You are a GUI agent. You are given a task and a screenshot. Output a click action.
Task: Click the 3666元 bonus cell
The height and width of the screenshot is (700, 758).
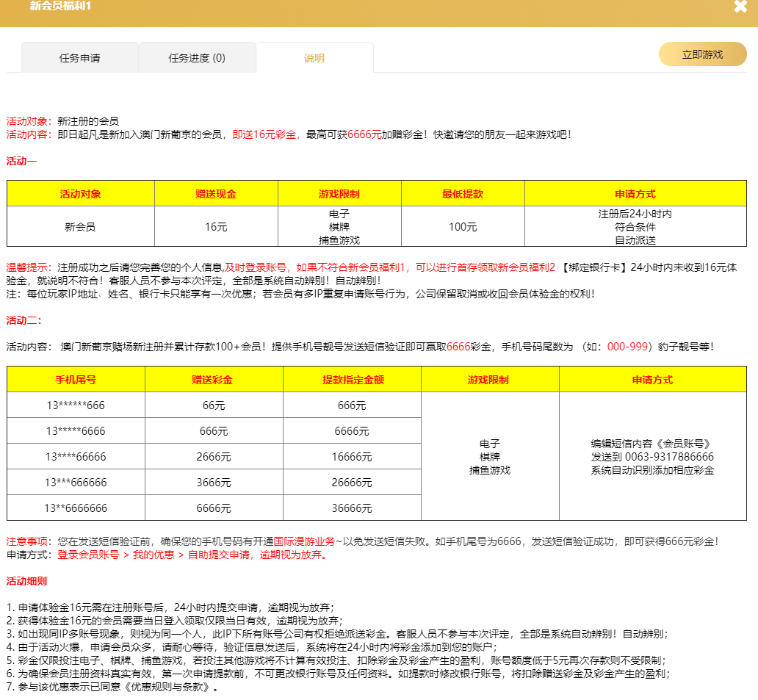point(214,482)
